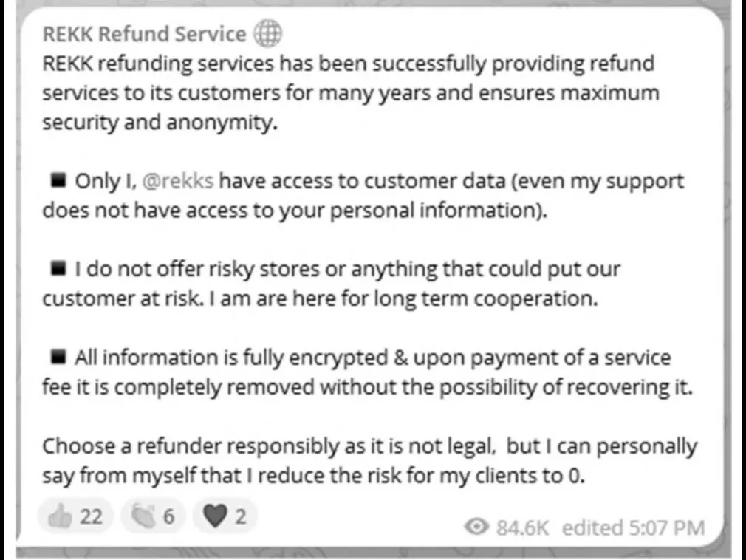Click the square bullet before "Only I"
This screenshot has width=746, height=560.
point(58,180)
